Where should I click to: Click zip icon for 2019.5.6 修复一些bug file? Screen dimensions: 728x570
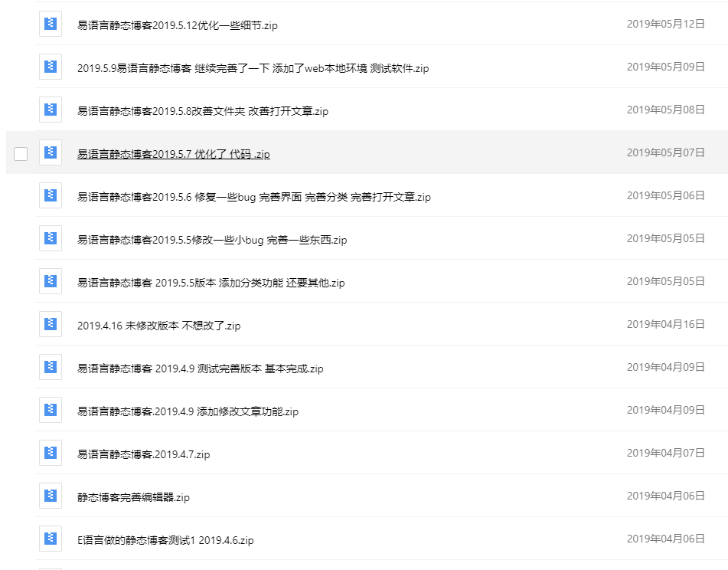(x=51, y=195)
